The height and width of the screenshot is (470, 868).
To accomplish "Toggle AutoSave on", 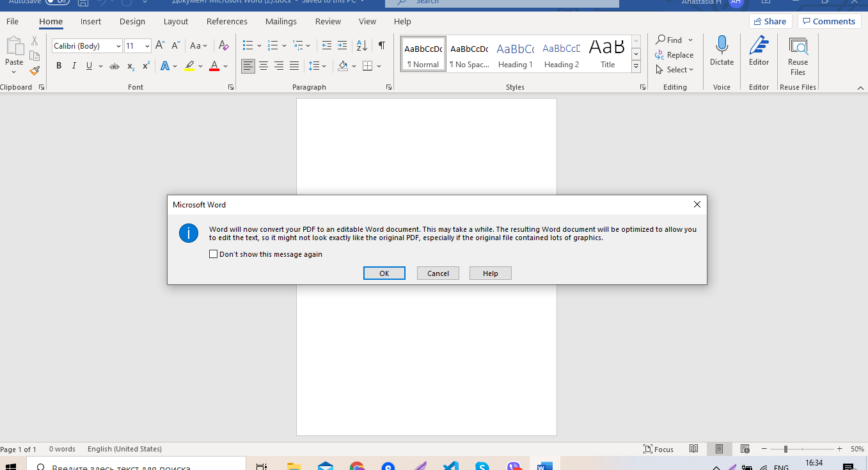I will click(x=56, y=3).
